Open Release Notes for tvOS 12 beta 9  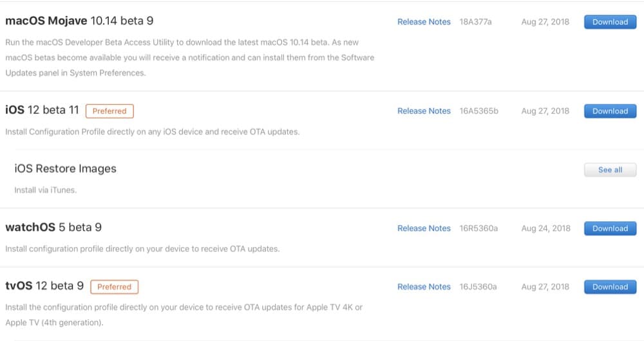tap(424, 287)
